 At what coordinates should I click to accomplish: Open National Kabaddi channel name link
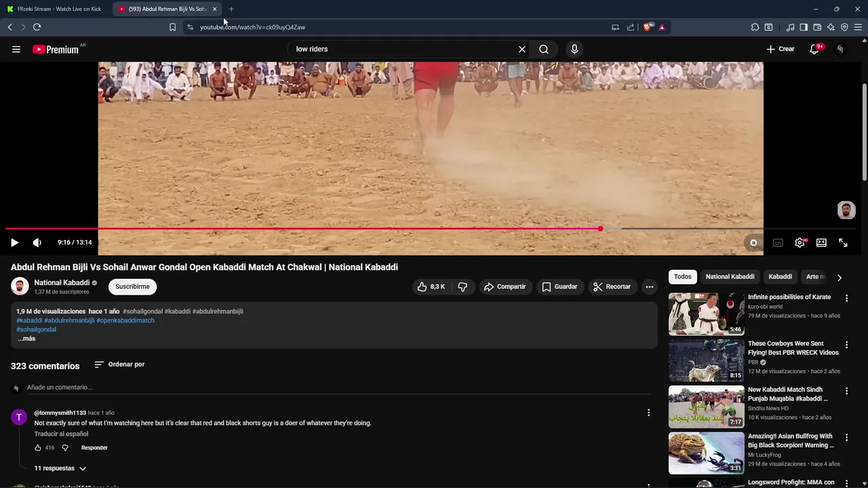62,283
